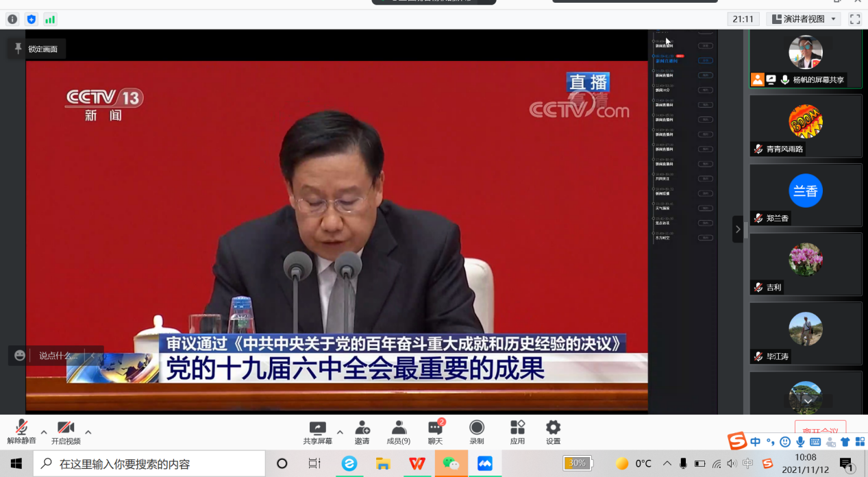This screenshot has width=868, height=477.
Task: Click the blue security shield icon
Action: [x=31, y=19]
